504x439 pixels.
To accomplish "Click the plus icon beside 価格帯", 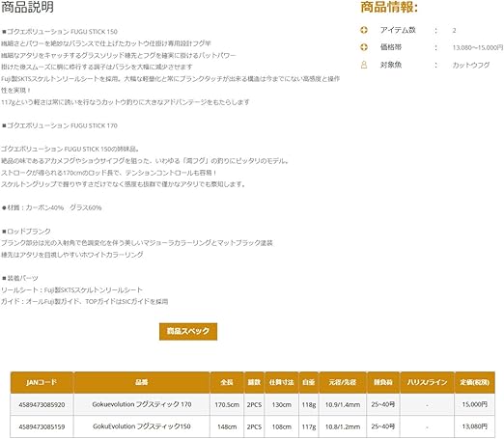I will 364,47.
